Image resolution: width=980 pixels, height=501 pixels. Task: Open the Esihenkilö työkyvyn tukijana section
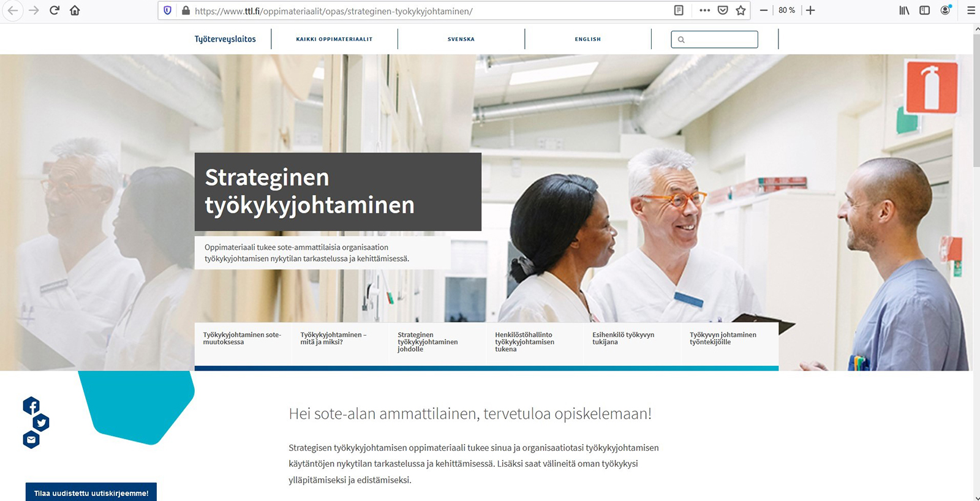(x=623, y=339)
